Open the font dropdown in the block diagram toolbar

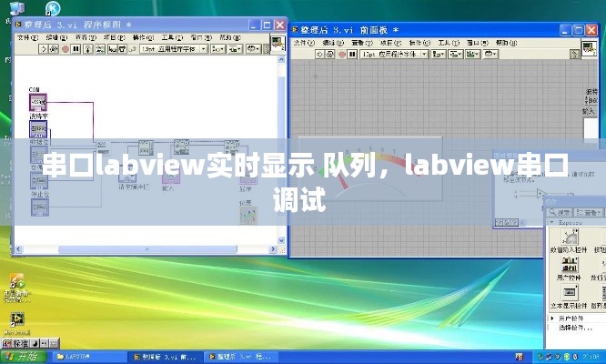point(174,49)
